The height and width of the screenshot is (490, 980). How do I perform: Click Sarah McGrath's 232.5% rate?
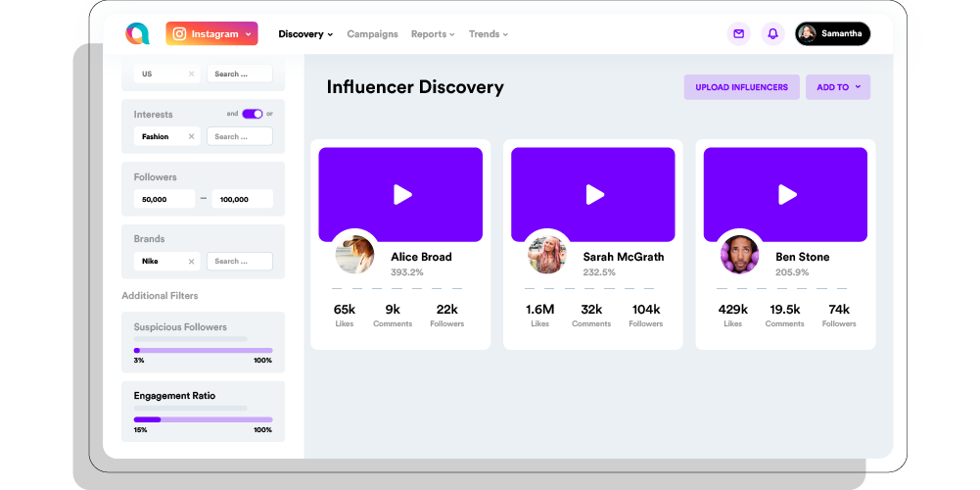(x=599, y=272)
